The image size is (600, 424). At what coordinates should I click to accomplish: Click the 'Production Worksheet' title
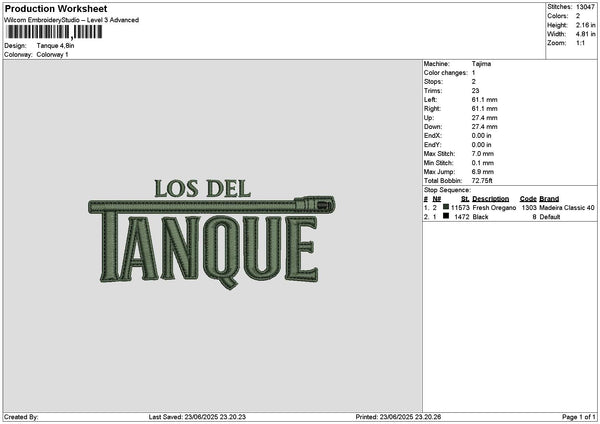click(56, 8)
